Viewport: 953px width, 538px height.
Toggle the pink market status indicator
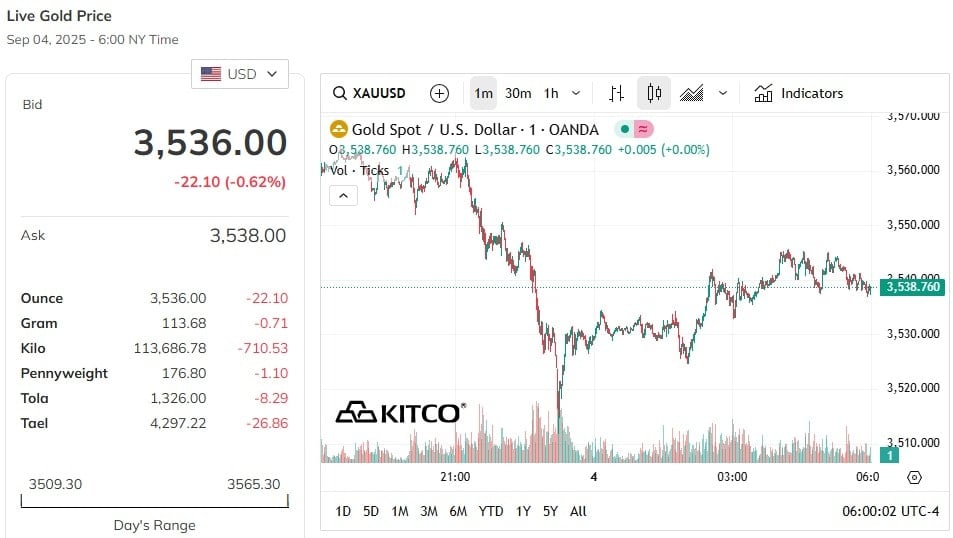coord(644,129)
